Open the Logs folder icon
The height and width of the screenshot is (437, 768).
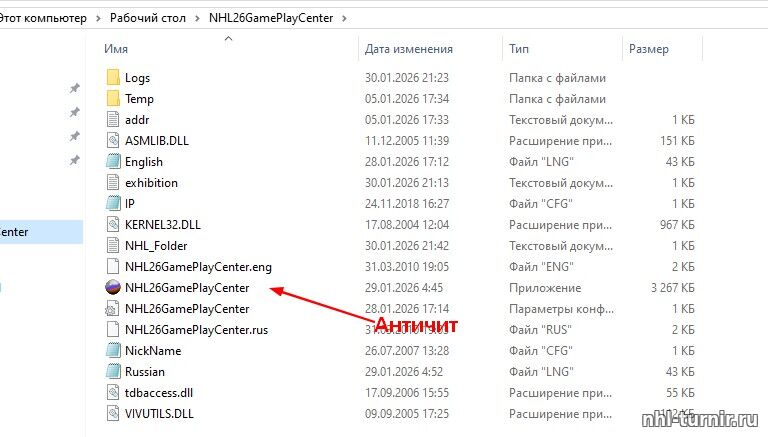point(112,78)
